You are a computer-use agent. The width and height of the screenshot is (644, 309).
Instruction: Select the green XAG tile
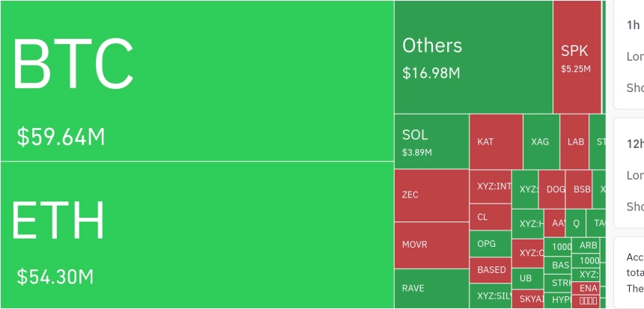541,141
